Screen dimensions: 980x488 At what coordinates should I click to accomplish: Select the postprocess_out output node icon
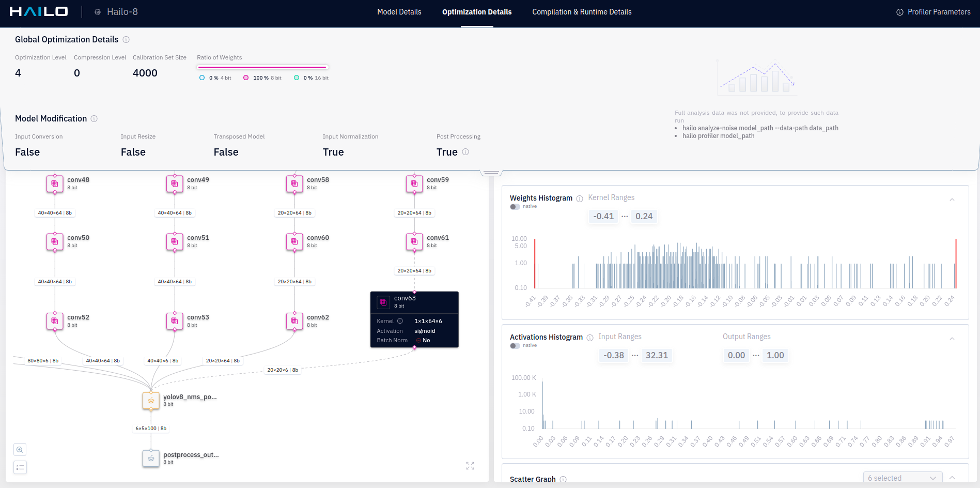tap(151, 459)
